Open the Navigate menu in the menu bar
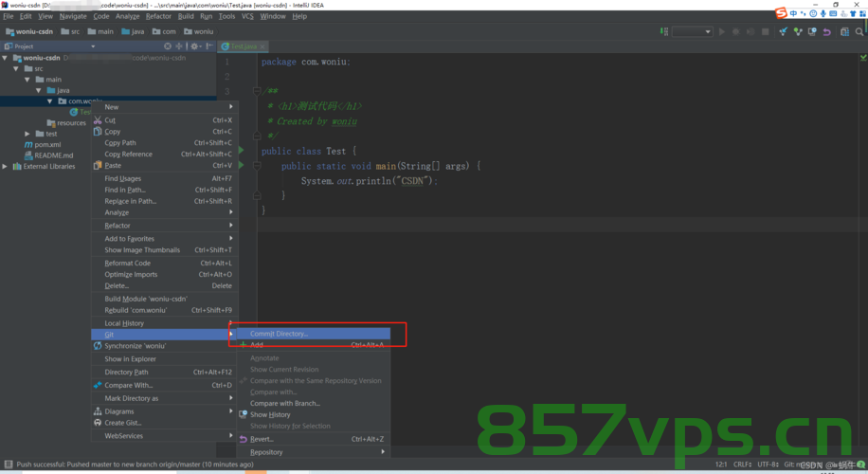Screen dimensions: 868x474 (x=73, y=16)
